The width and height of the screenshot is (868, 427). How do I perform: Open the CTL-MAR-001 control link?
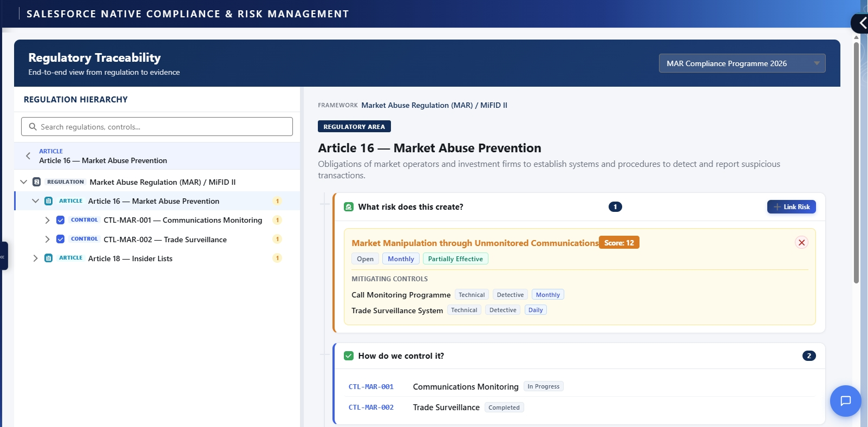[371, 387]
